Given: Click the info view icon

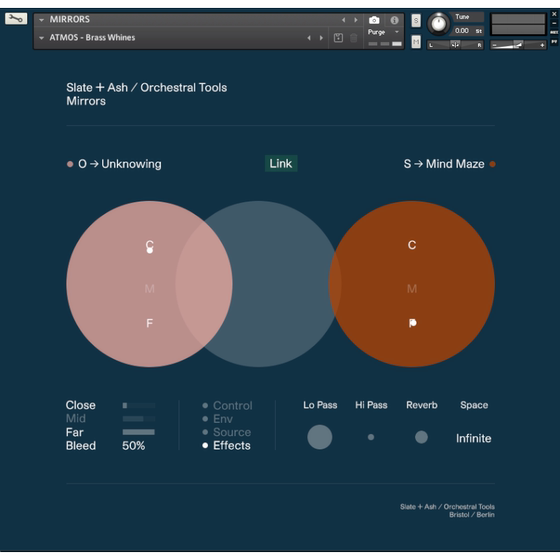Looking at the screenshot, I should [x=394, y=20].
